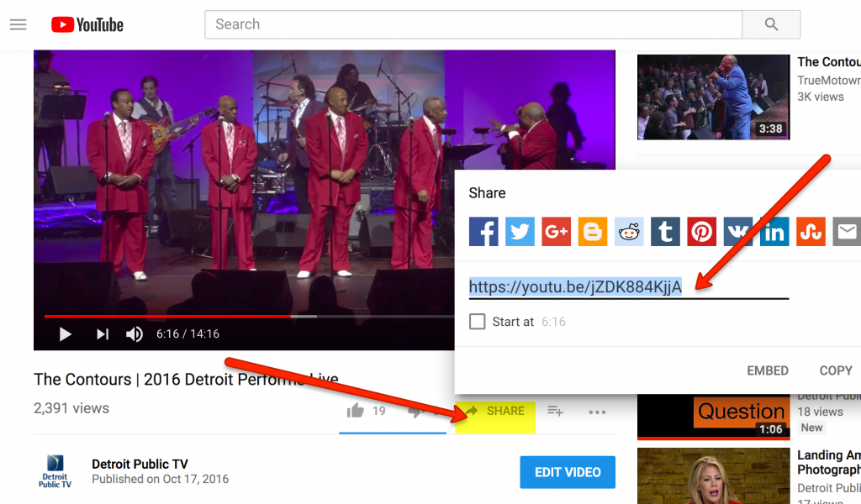861x504 pixels.
Task: Share video on Facebook
Action: tap(483, 232)
